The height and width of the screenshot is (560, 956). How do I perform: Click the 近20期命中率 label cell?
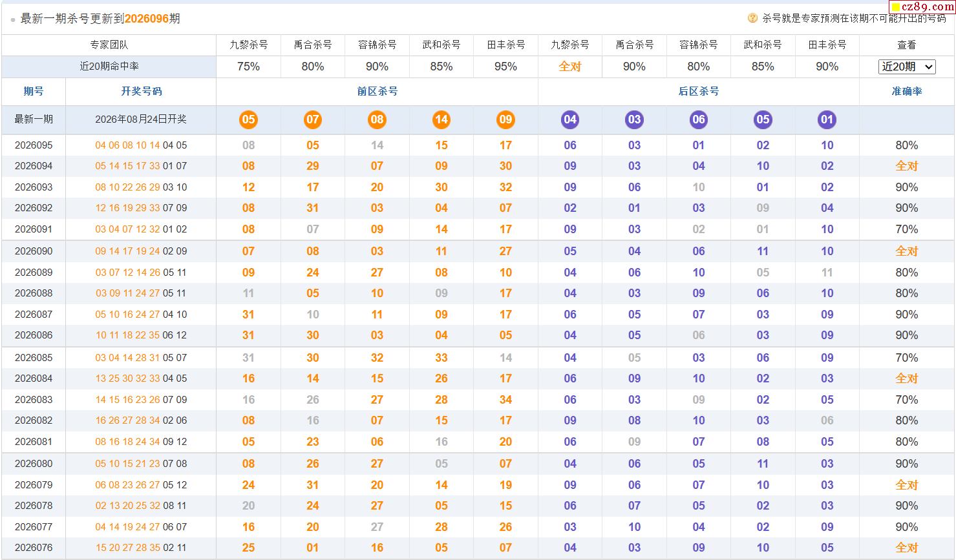(x=109, y=67)
